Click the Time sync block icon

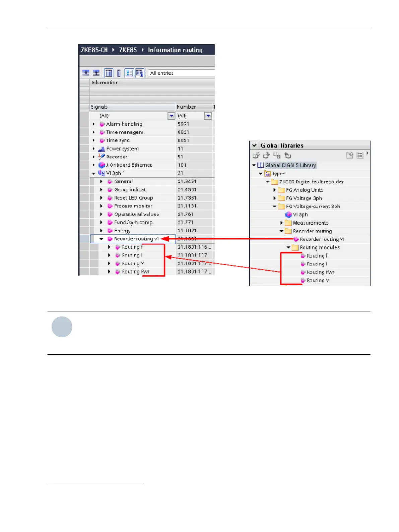point(102,140)
